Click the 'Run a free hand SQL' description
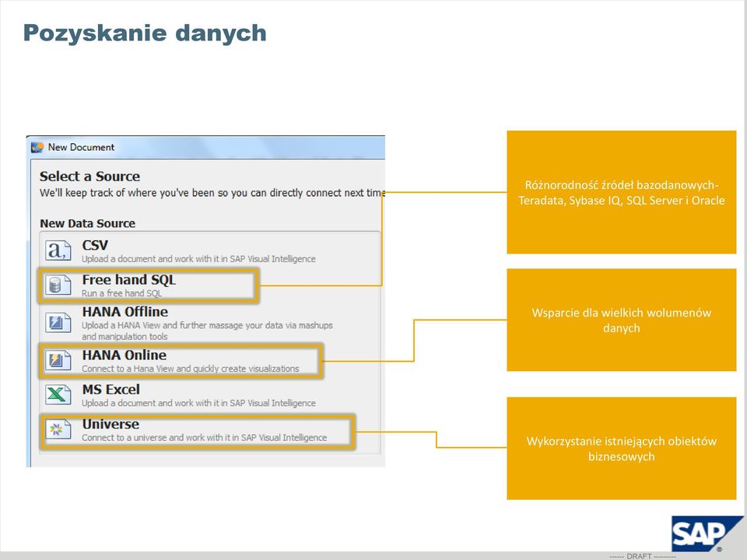 click(x=121, y=293)
